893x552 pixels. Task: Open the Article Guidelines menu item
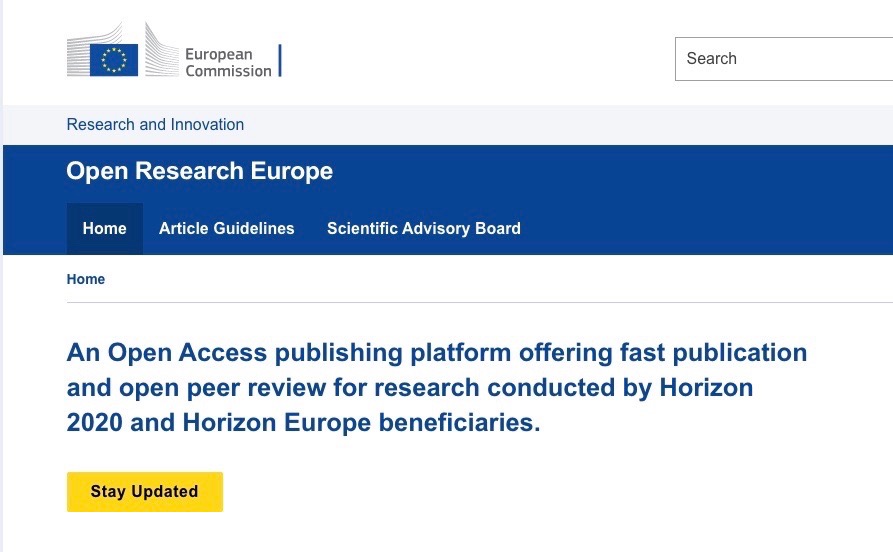227,228
